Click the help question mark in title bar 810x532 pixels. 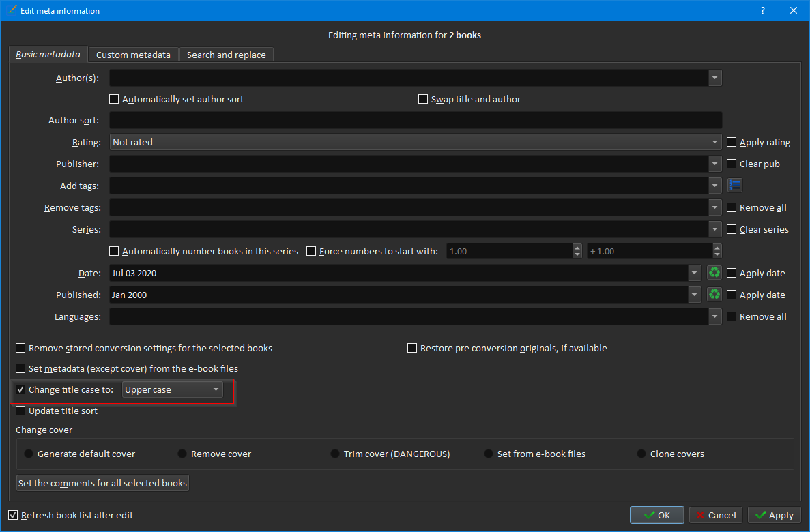coord(762,10)
